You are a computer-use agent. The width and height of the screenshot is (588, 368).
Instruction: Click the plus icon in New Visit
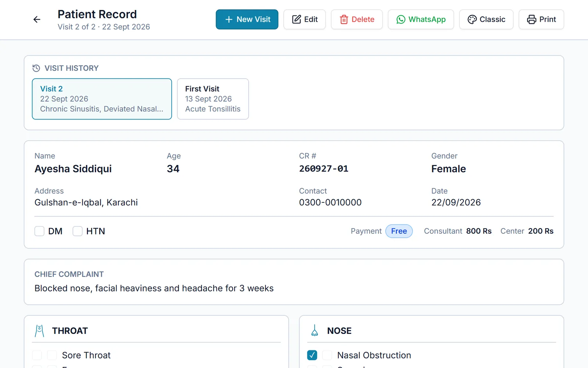(x=229, y=20)
